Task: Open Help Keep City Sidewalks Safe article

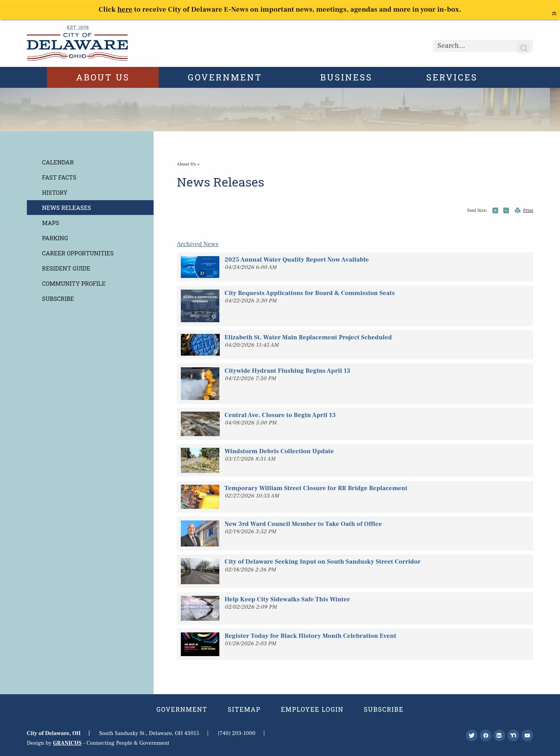Action: (x=287, y=599)
